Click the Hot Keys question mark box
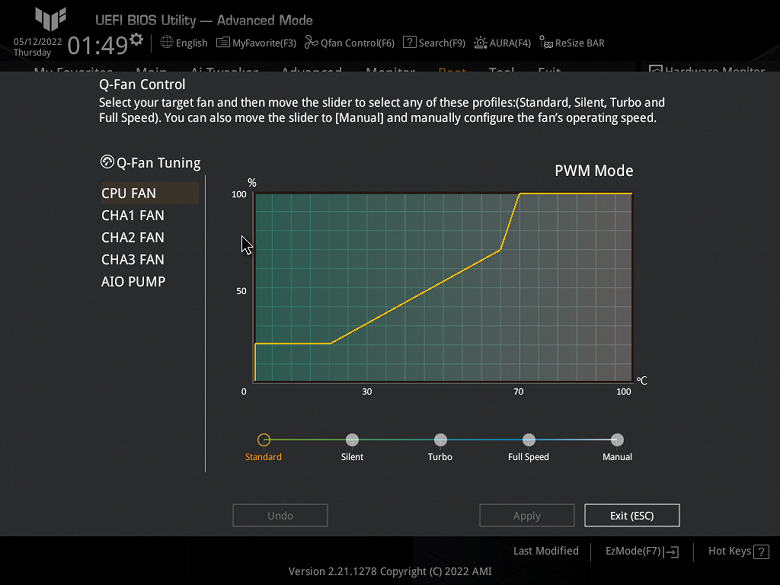780x585 pixels. click(761, 552)
